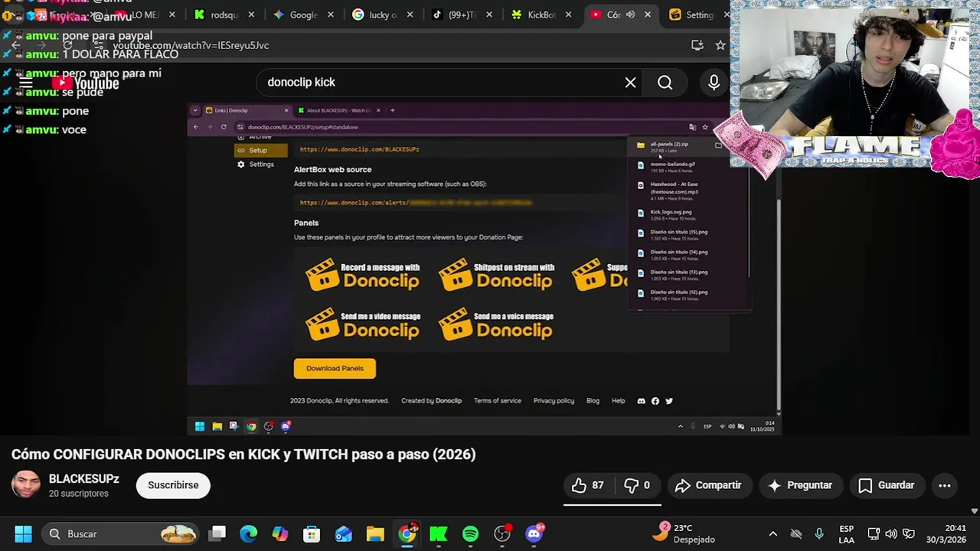This screenshot has width=980, height=551.
Task: Bookmark this page with the star icon
Action: 720,45
